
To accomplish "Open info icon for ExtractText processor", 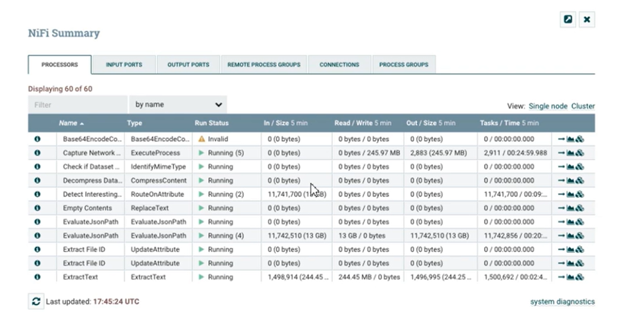I will pos(37,277).
